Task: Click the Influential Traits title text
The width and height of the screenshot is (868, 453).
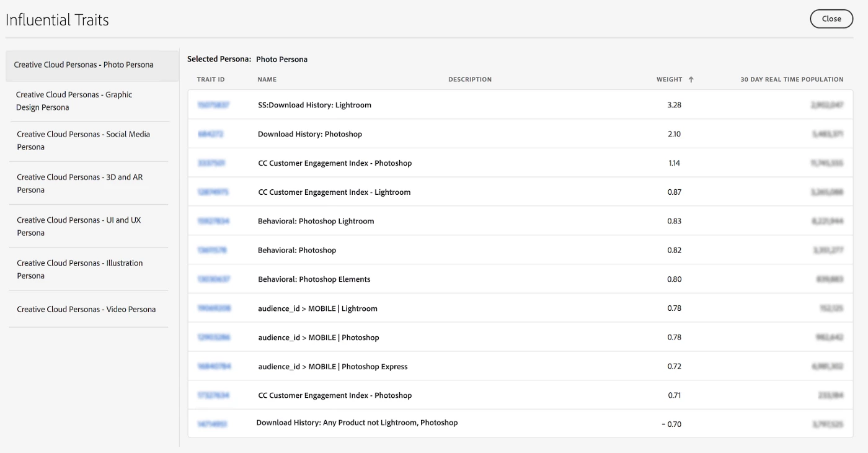Action: pyautogui.click(x=57, y=20)
